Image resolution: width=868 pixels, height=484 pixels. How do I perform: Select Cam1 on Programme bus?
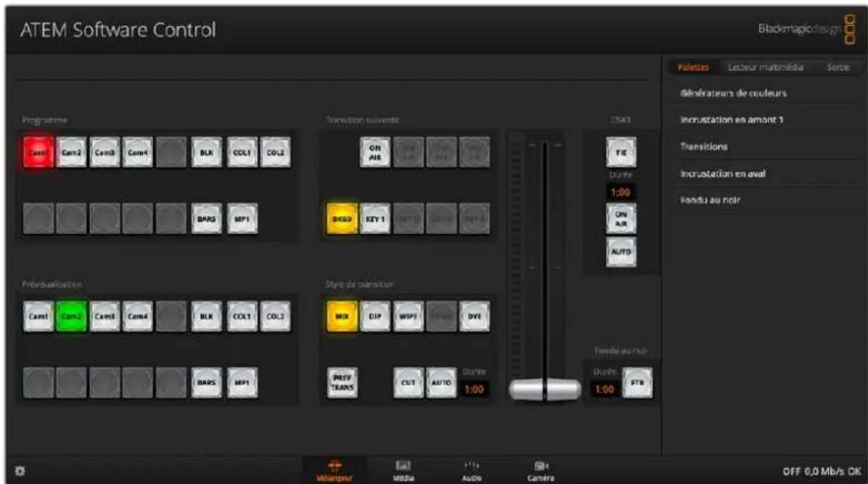pos(38,152)
